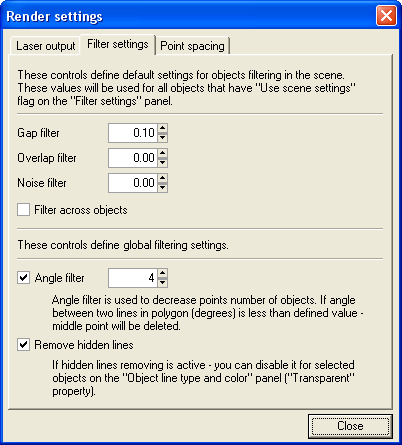Increase the Overlap filter value with up arrow
The width and height of the screenshot is (402, 445).
[162, 153]
